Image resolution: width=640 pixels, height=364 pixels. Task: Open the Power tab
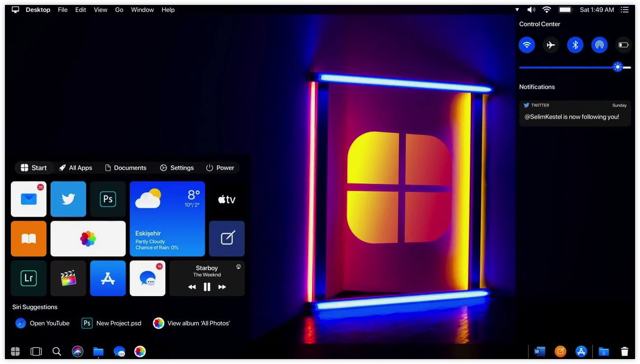pyautogui.click(x=220, y=168)
